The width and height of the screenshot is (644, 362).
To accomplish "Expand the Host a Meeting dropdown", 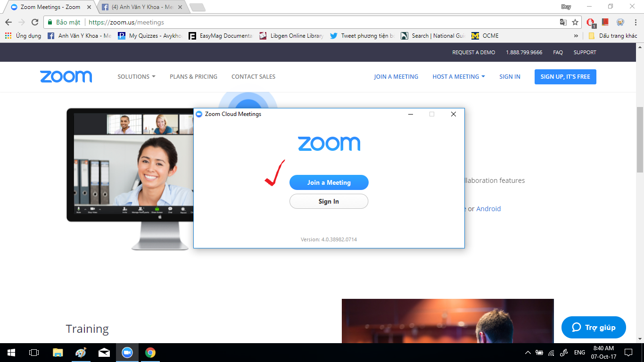I will pyautogui.click(x=458, y=77).
